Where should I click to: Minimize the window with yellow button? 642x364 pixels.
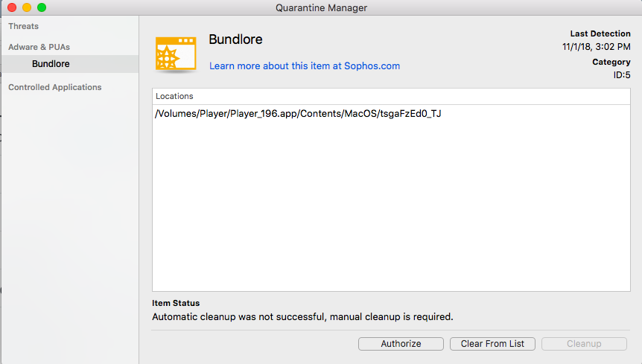26,7
